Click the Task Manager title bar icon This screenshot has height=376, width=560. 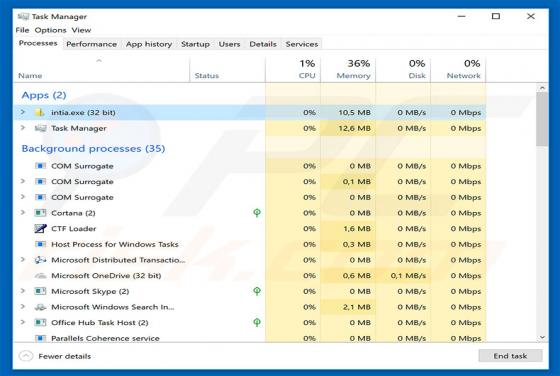pos(23,16)
